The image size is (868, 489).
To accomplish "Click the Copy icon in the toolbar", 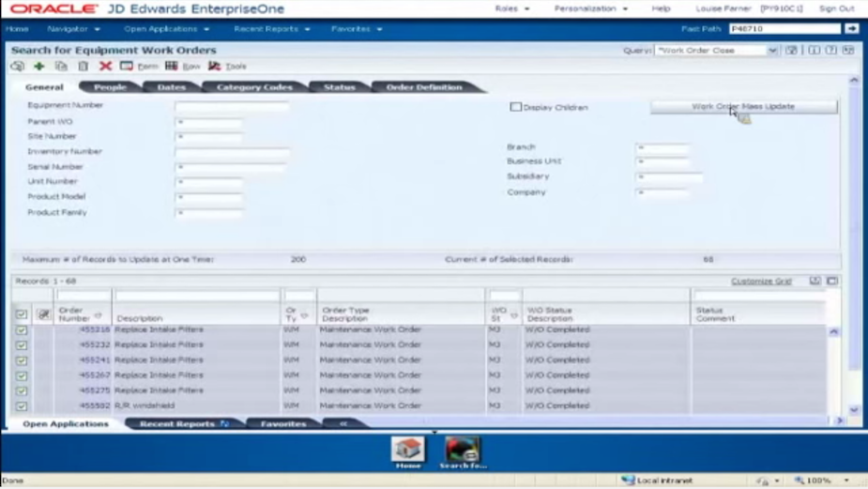I will click(61, 66).
